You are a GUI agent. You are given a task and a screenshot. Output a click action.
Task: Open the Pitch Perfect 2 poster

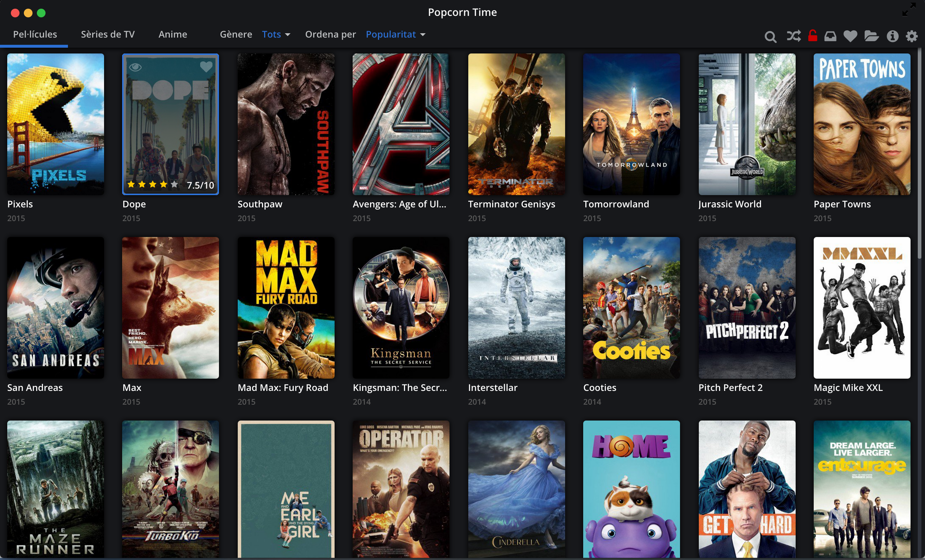click(747, 308)
